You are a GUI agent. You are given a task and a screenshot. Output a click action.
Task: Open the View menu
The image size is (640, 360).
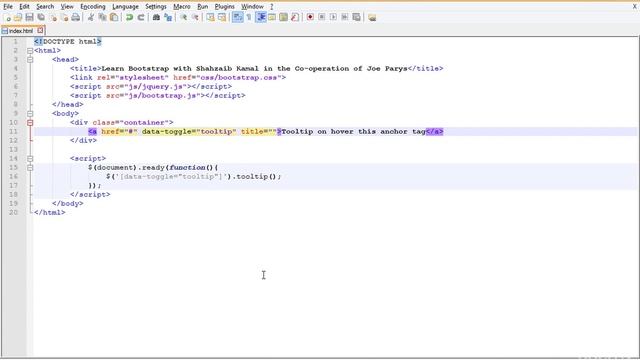[67, 7]
